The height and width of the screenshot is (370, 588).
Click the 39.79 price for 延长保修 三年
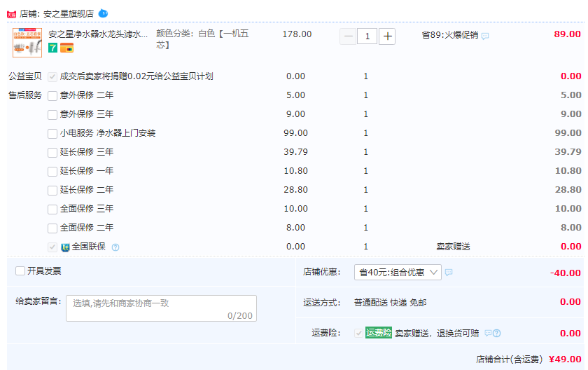pos(295,151)
